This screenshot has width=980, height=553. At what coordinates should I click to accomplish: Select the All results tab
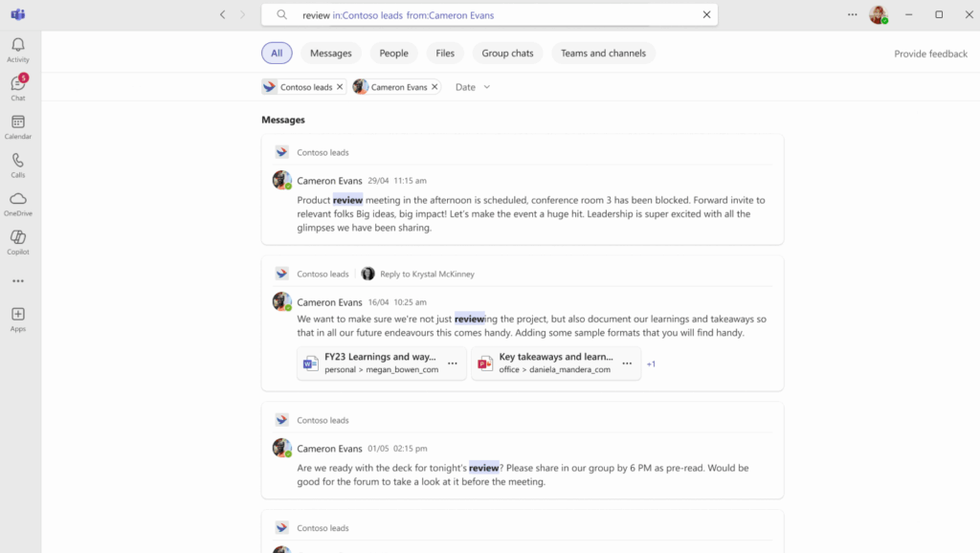(x=277, y=54)
